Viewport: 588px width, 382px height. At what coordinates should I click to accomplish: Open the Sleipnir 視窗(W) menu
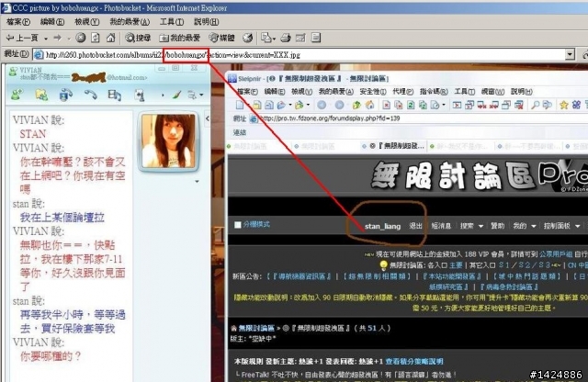pyautogui.click(x=492, y=91)
